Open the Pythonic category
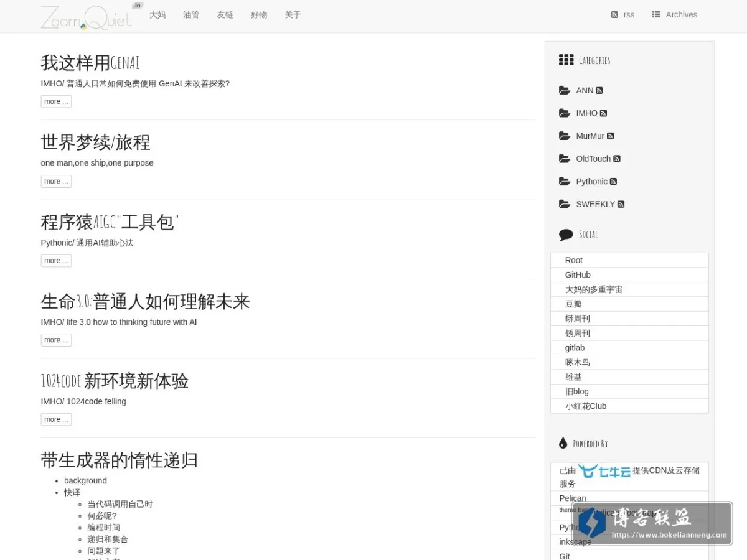The width and height of the screenshot is (747, 560). click(x=591, y=182)
